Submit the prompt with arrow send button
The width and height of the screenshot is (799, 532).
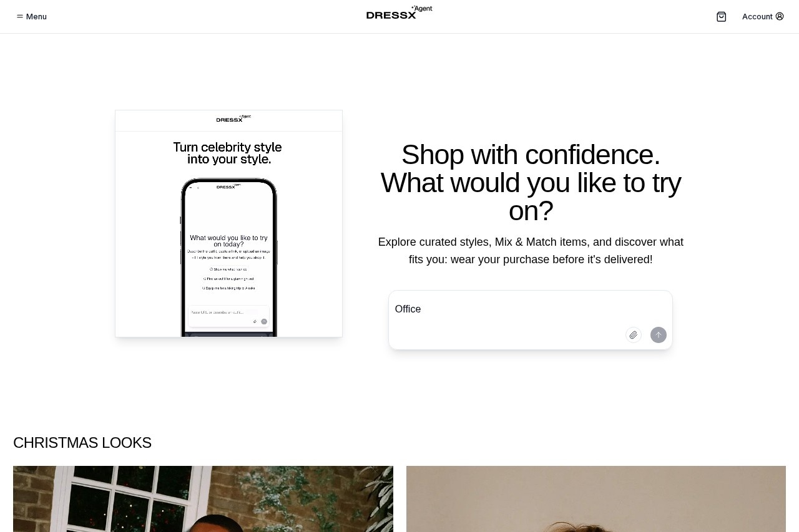click(x=659, y=335)
